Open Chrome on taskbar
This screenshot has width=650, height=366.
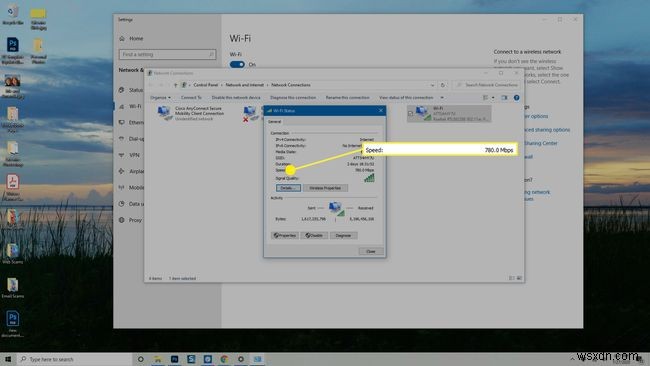point(224,359)
